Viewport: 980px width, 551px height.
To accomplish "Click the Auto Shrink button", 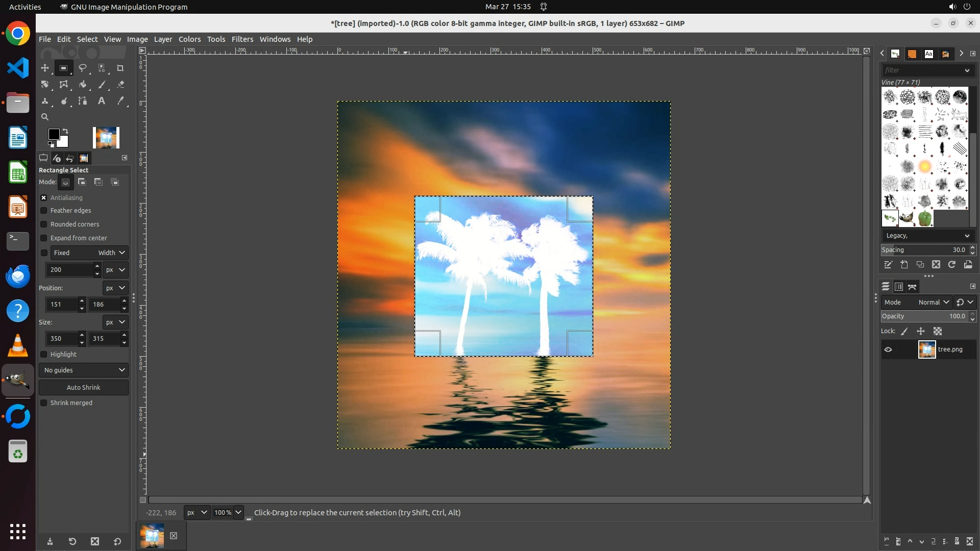I will 84,388.
